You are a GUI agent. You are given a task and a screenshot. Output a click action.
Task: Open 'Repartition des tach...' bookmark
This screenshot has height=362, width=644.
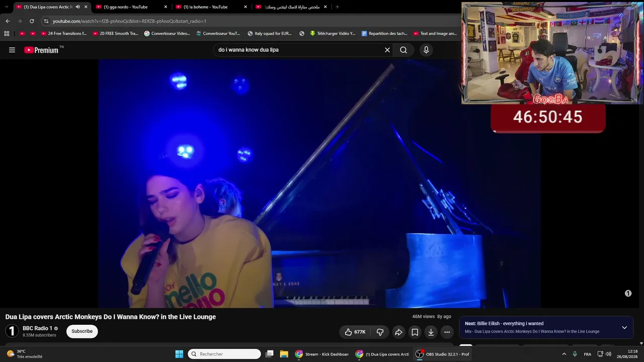pos(384,34)
